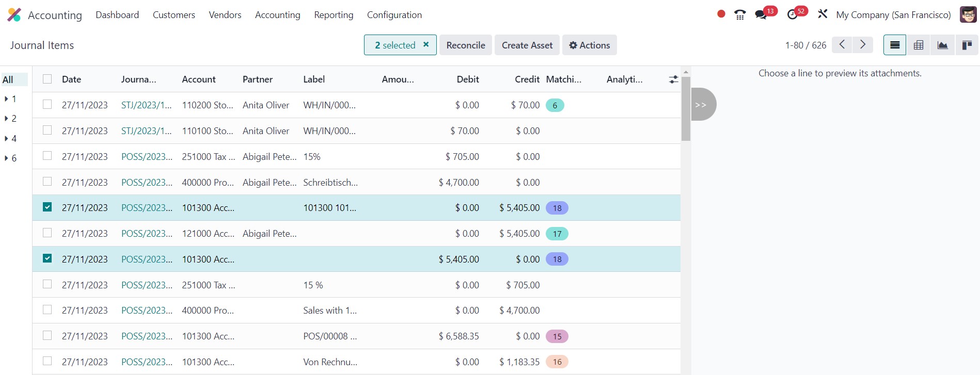Open the Dashboard menu

(117, 15)
